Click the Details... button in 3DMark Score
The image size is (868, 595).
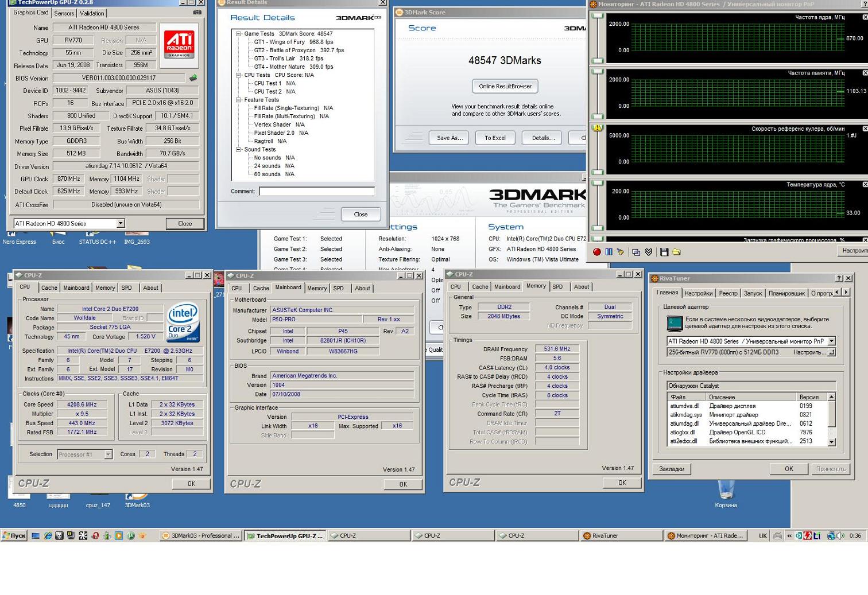(x=543, y=138)
